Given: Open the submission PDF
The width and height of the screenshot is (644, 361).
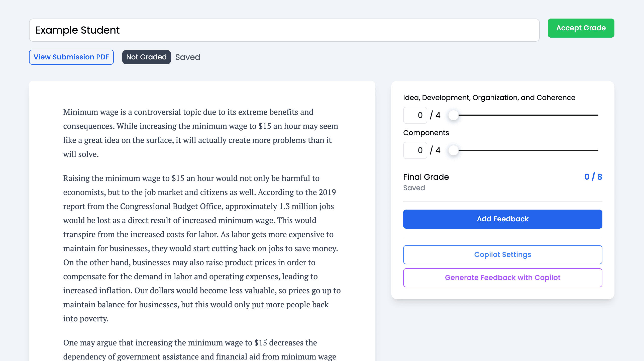Looking at the screenshot, I should click(x=71, y=57).
